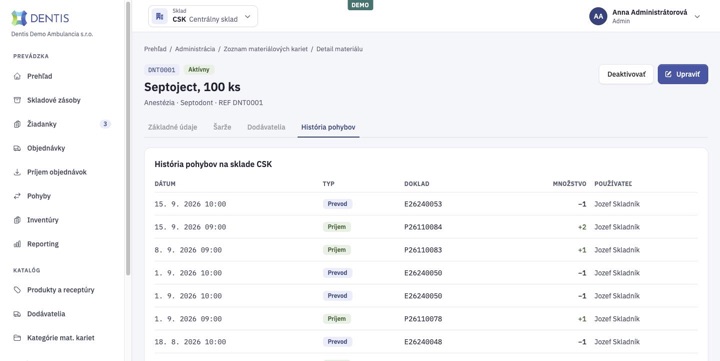Go to Objednávky in sidebar
This screenshot has width=720, height=361.
pyautogui.click(x=62, y=148)
